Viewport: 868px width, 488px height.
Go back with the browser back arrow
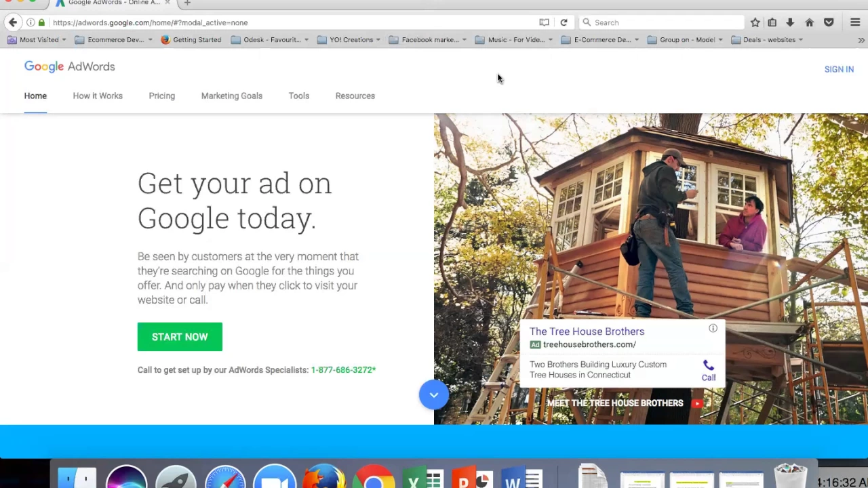pyautogui.click(x=13, y=22)
